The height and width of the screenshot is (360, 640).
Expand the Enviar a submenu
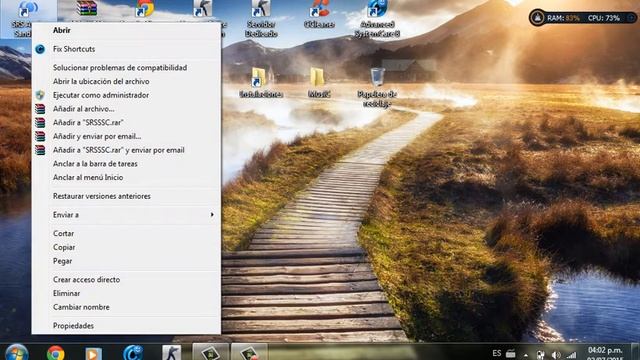[x=126, y=215]
